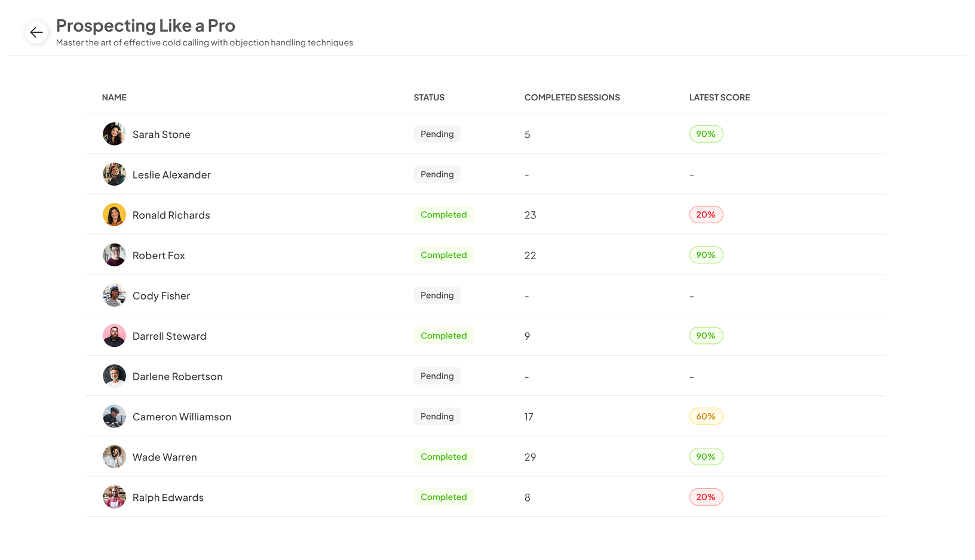Click the Latest Score column header

click(x=719, y=97)
